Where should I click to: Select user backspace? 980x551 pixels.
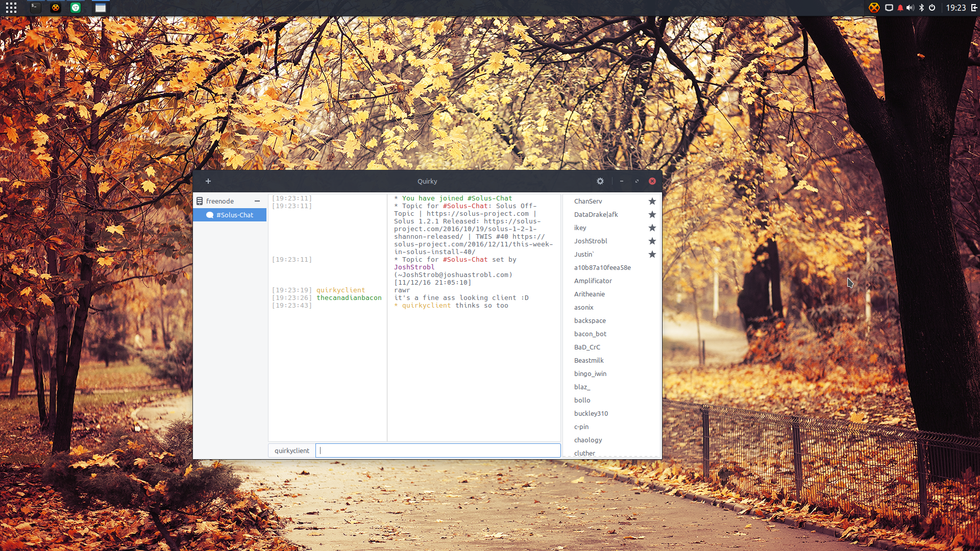[611, 320]
